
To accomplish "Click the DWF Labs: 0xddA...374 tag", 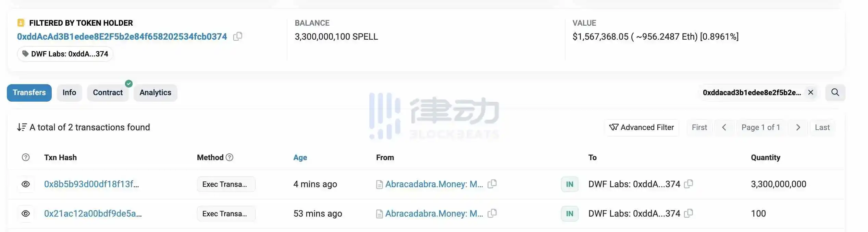I will pyautogui.click(x=65, y=54).
